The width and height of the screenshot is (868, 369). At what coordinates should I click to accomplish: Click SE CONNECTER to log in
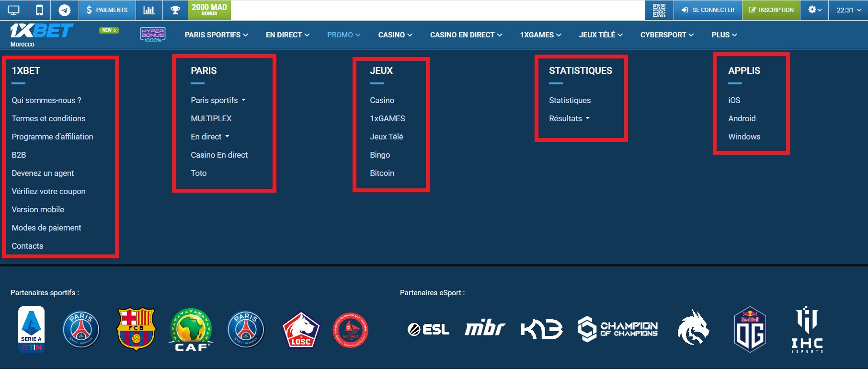click(x=708, y=10)
